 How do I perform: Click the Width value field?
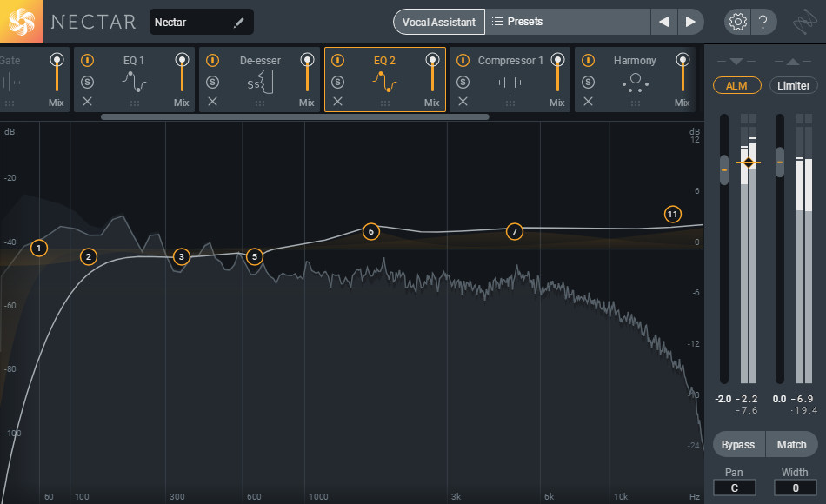[796, 487]
